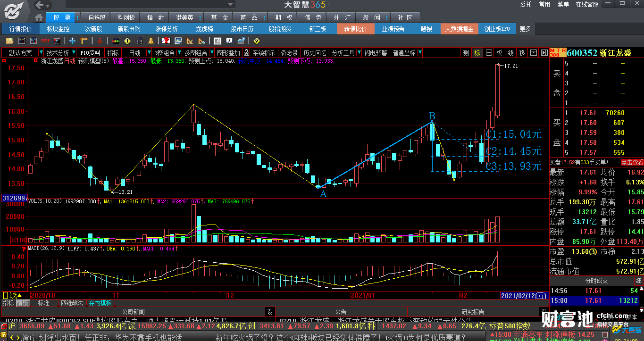Click the 2021/02/12 date marker
The width and height of the screenshot is (644, 341).
pyautogui.click(x=524, y=295)
